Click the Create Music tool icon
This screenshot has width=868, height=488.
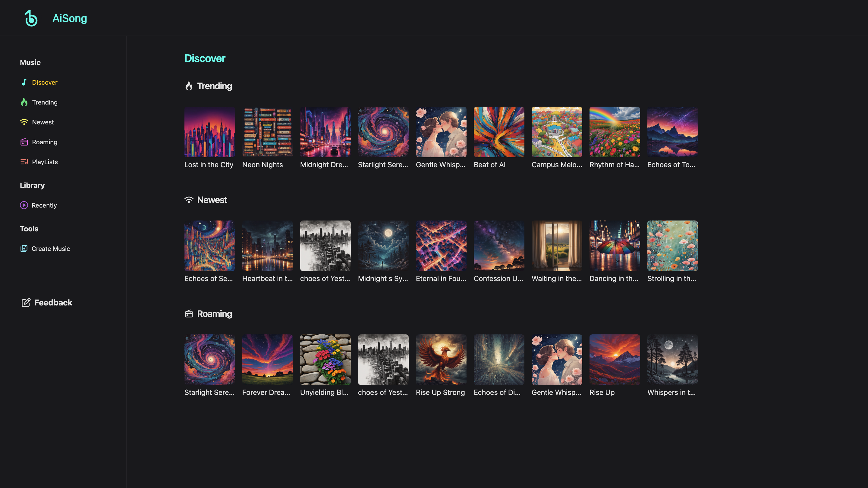tap(24, 249)
